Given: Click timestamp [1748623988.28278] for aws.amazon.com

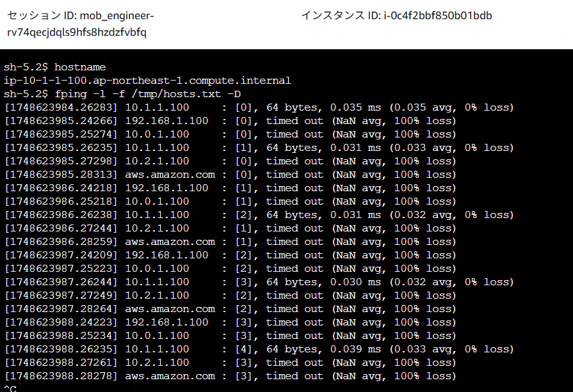Looking at the screenshot, I should coord(61,376).
